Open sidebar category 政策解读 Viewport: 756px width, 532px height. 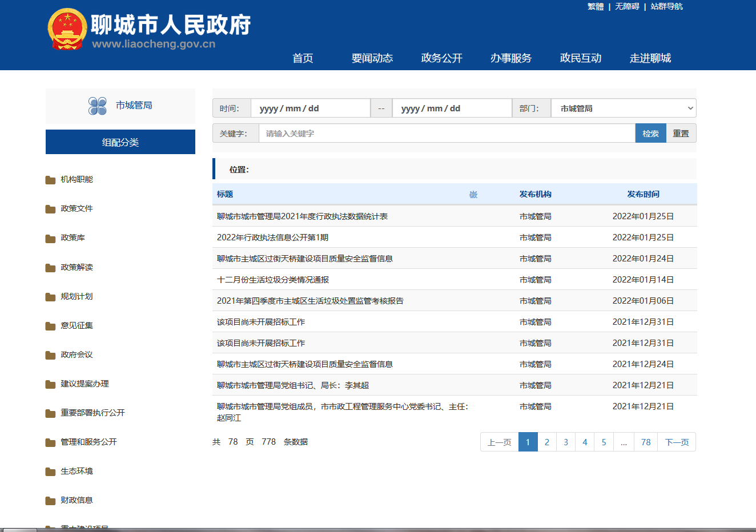pos(77,267)
